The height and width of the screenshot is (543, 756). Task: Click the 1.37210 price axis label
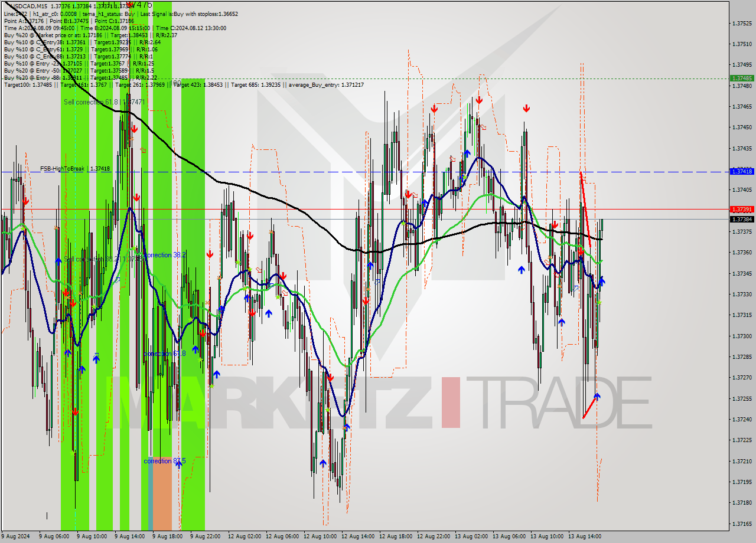742,461
